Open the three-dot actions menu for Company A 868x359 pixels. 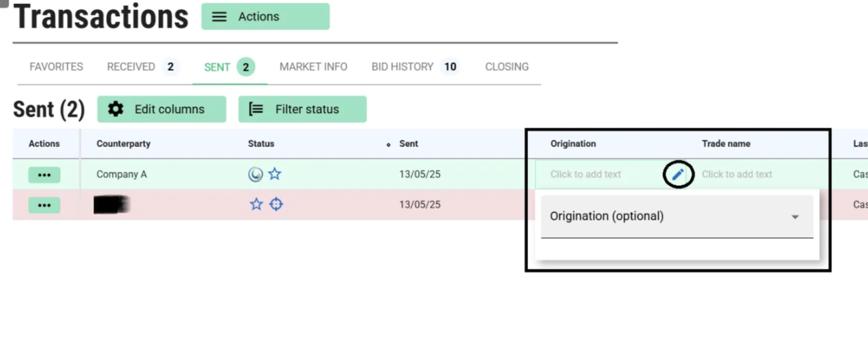(x=44, y=174)
